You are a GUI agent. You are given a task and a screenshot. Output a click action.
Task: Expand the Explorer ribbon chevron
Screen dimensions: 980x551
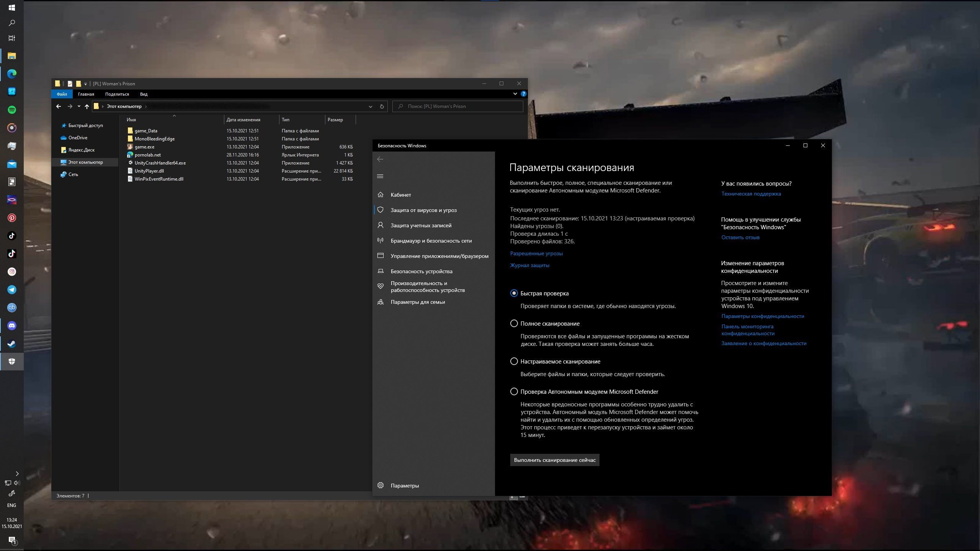515,94
